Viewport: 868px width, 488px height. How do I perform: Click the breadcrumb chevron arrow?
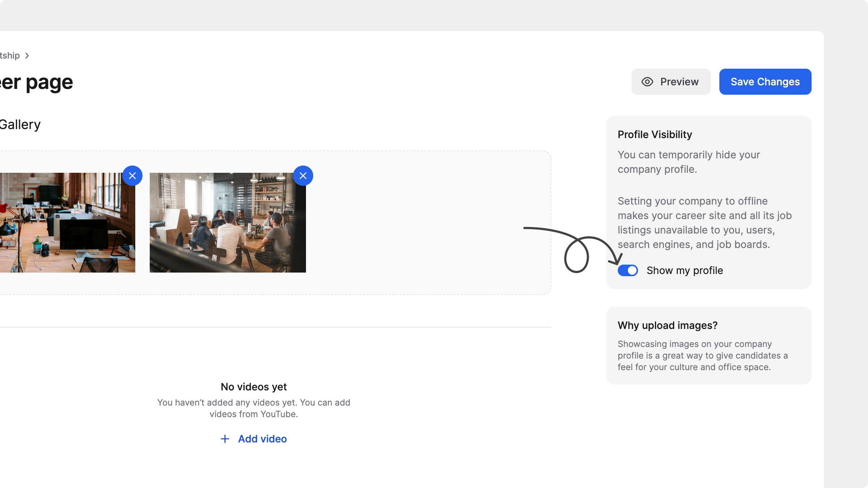[x=27, y=56]
